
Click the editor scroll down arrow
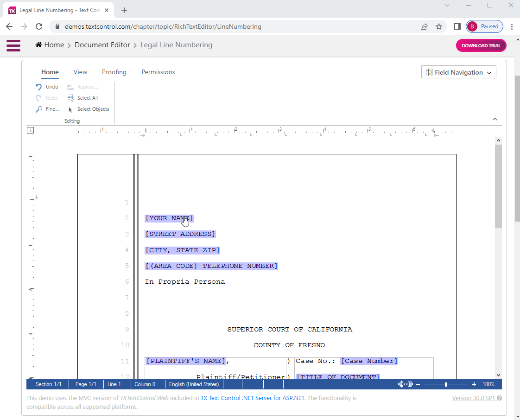coord(498,375)
